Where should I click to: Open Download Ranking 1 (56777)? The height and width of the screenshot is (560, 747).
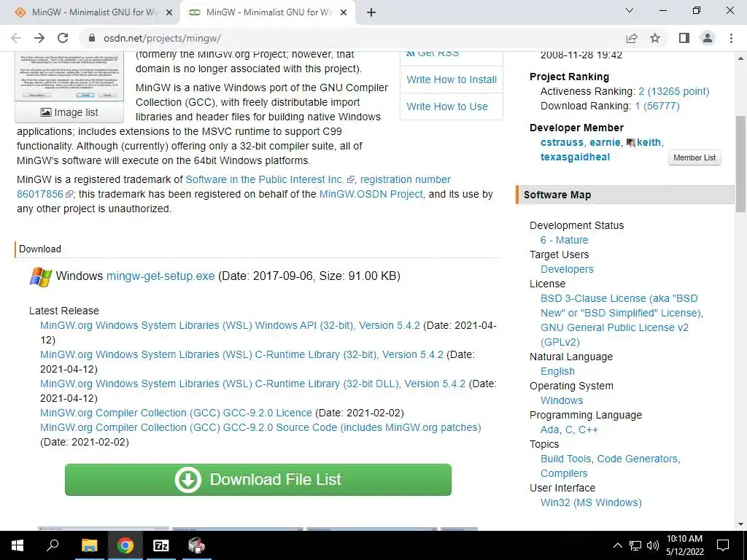[657, 106]
